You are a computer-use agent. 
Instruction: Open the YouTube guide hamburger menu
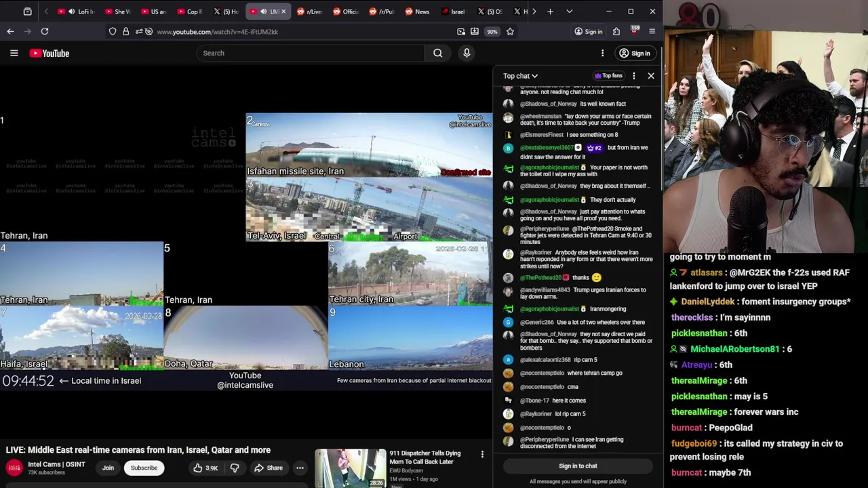[x=14, y=53]
